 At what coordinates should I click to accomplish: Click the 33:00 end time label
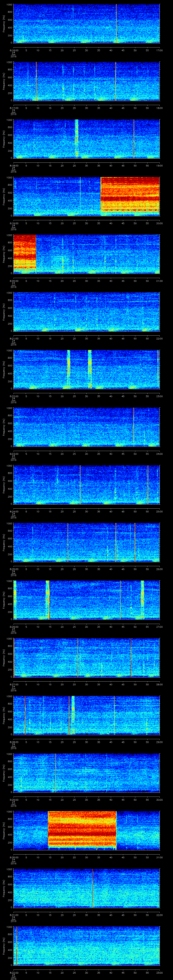[x=160, y=972]
